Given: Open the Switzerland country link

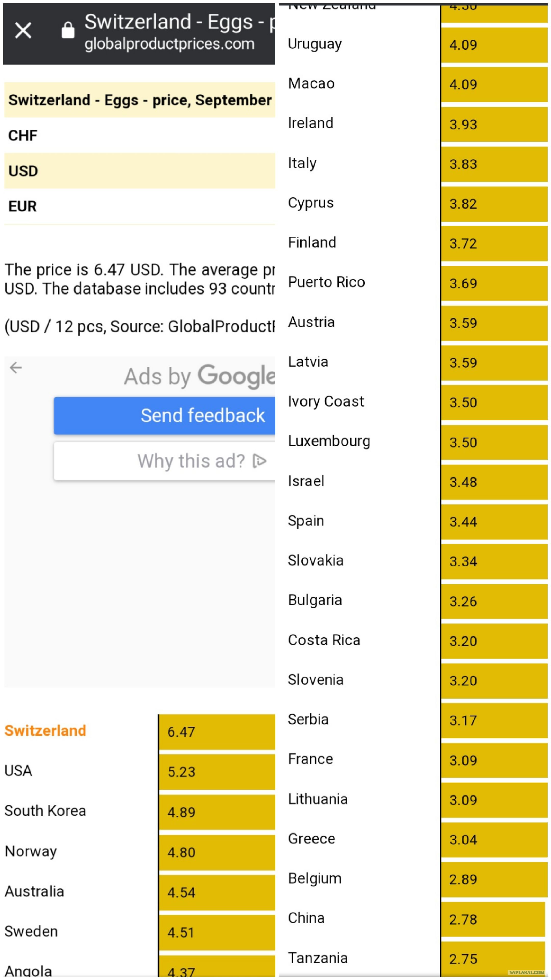Looking at the screenshot, I should [x=45, y=731].
